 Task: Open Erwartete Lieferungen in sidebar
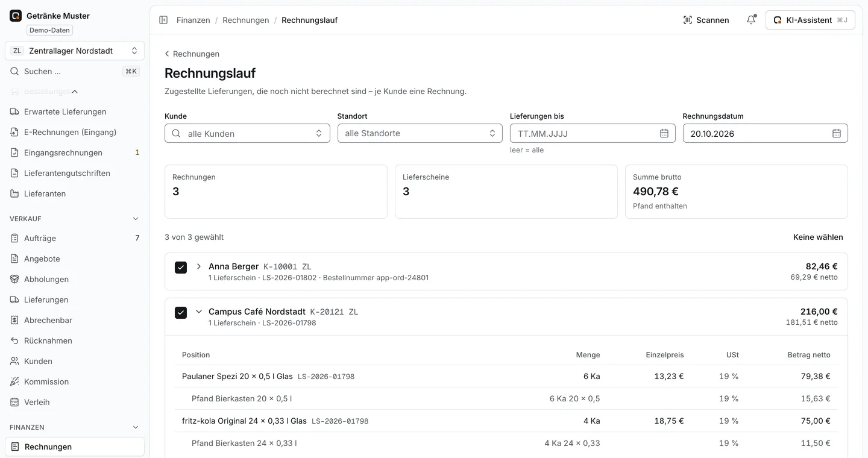coord(75,111)
